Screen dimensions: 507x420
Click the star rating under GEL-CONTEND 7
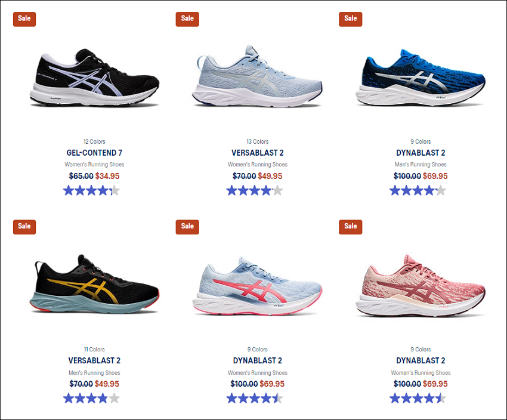(91, 191)
